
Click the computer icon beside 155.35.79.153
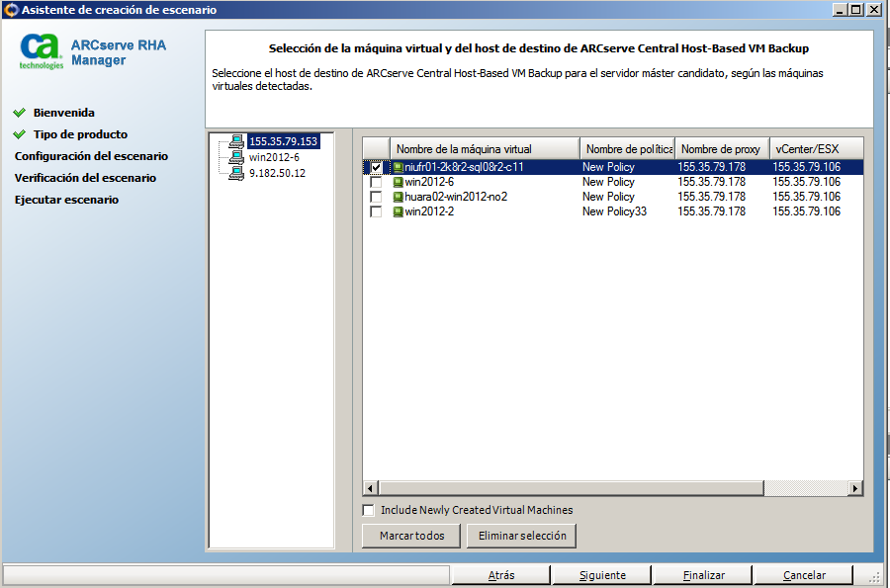pos(236,141)
